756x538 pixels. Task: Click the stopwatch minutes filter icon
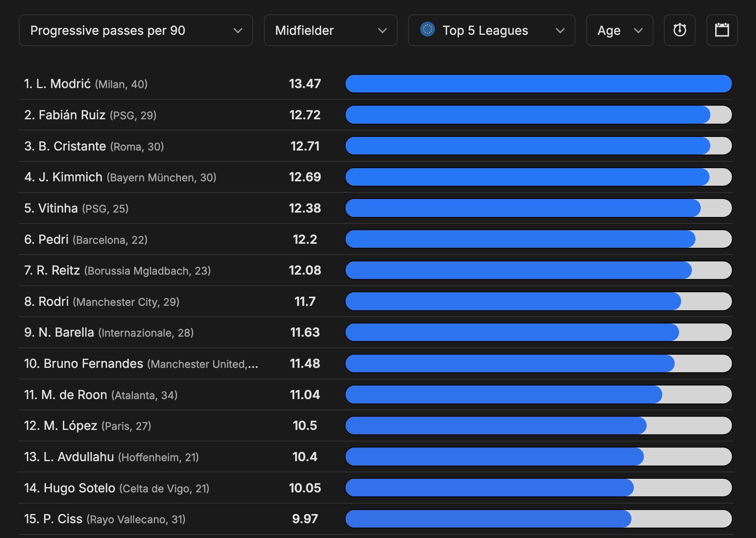(x=680, y=30)
